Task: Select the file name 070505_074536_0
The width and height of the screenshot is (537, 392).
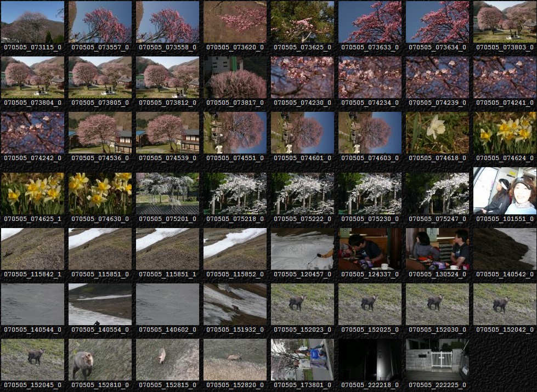Action: pos(100,158)
